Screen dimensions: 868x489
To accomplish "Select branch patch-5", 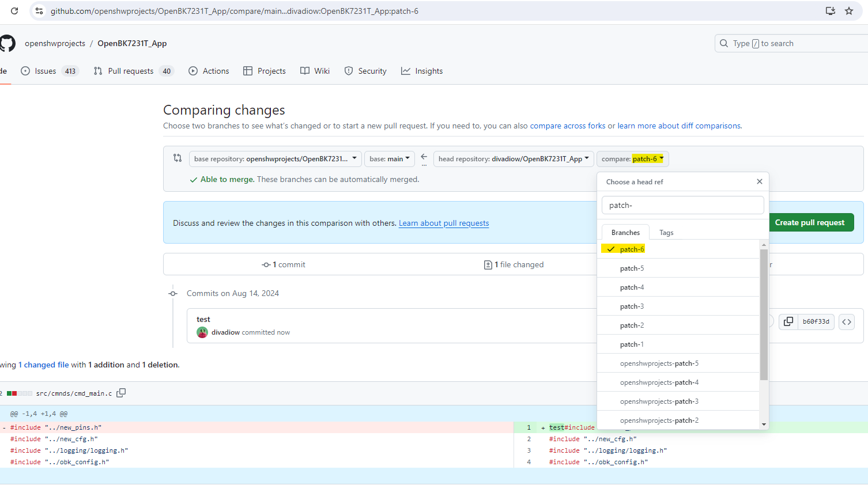I will tap(678, 268).
